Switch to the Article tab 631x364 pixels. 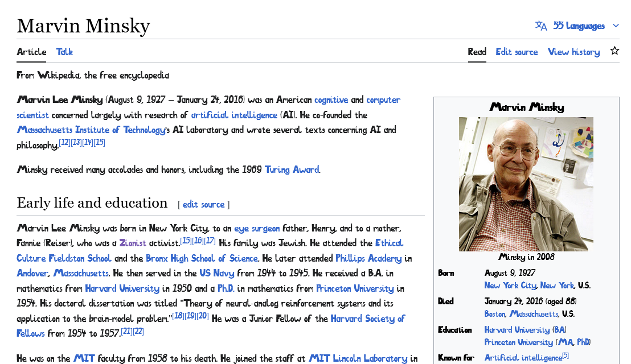pos(31,52)
